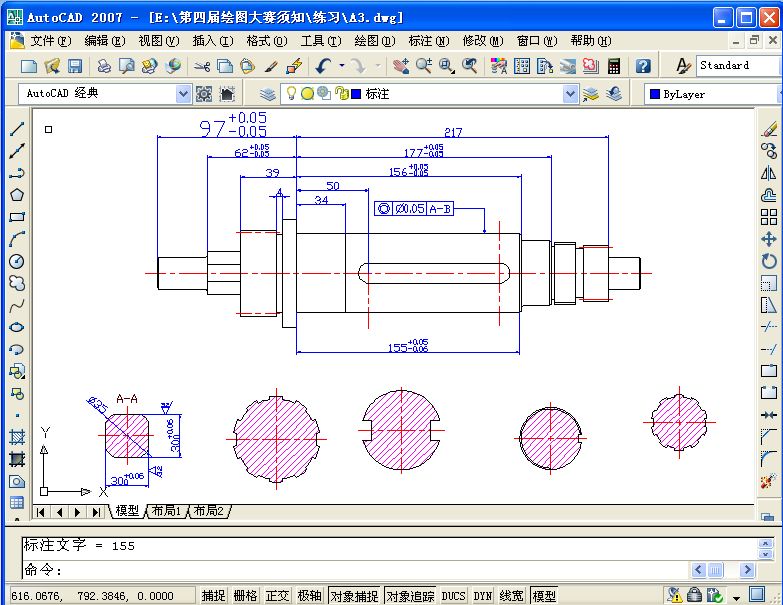
Task: Jump to first layout tab arrow
Action: [x=41, y=512]
